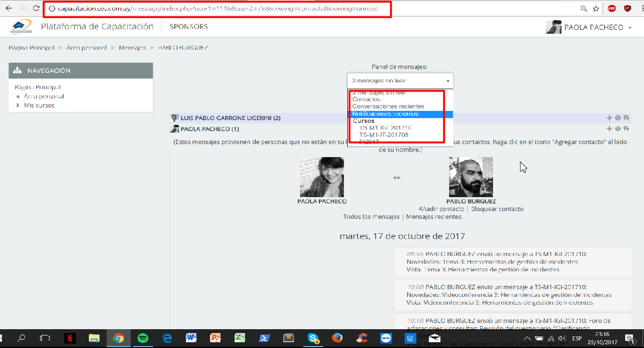Open Microsoft Edge from the taskbar
644x348 pixels.
coord(167,338)
